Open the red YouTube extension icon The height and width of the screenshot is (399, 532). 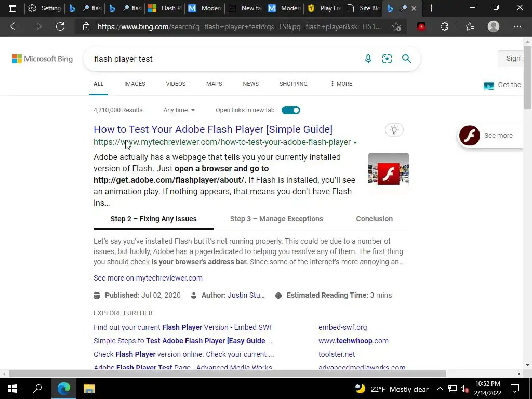click(x=421, y=26)
